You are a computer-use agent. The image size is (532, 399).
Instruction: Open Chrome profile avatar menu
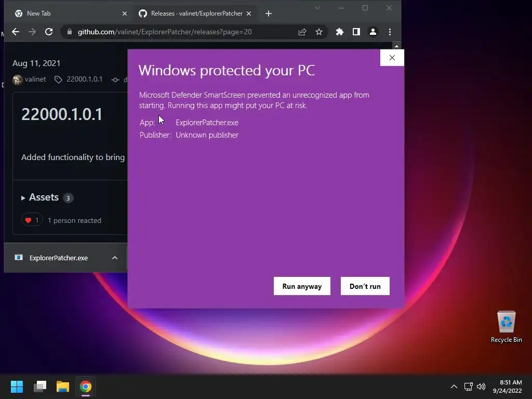(373, 32)
